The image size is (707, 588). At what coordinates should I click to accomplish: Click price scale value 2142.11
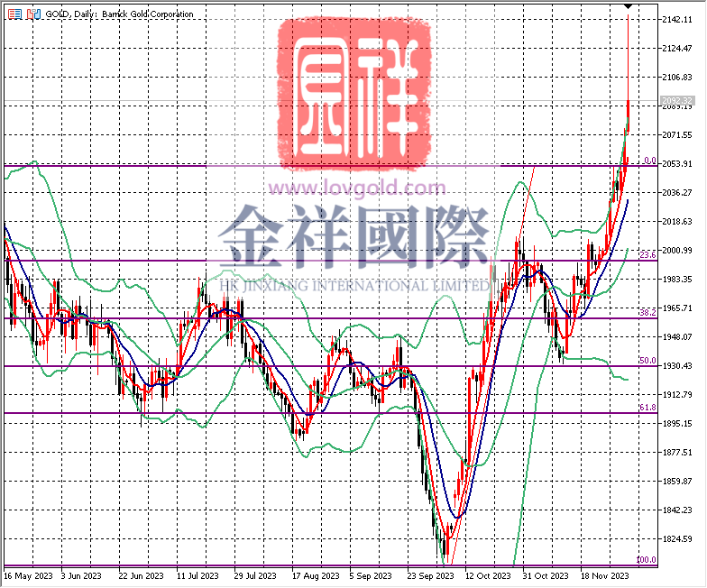tap(676, 20)
